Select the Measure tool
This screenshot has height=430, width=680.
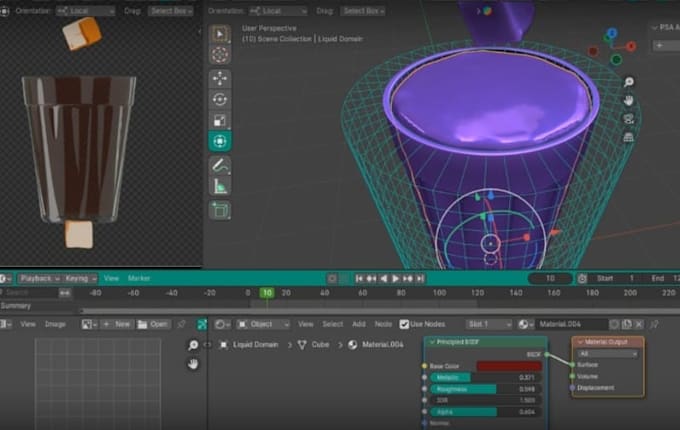pyautogui.click(x=220, y=186)
